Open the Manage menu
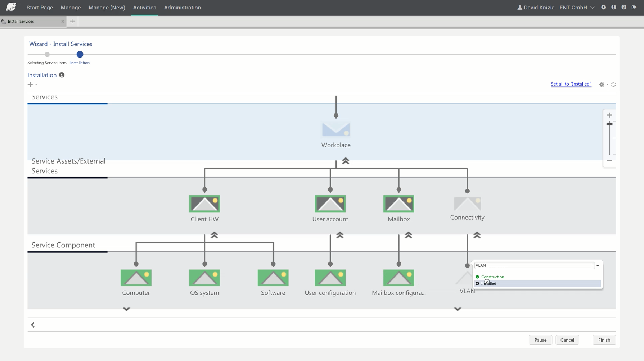 [x=71, y=8]
